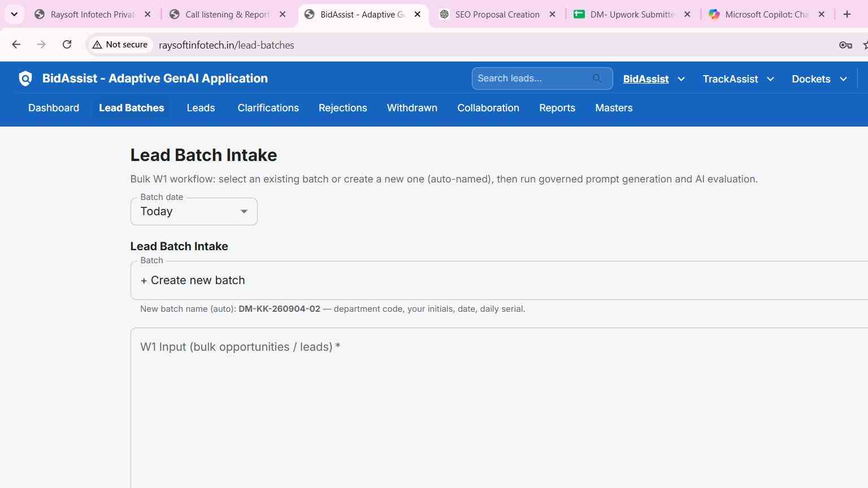
Task: Click into the W1 Input textarea
Action: click(499, 408)
